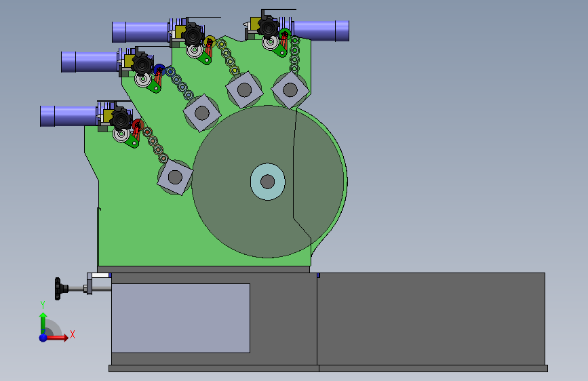Select the blue-gray rectangular panel on the base
Screen dimensions: 588x381
click(181, 318)
